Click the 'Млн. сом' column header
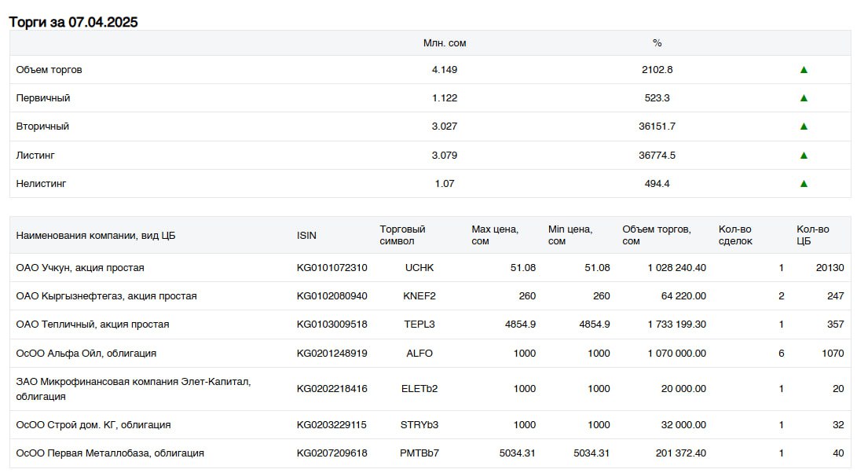Screen dimensions: 868x473 (x=445, y=43)
